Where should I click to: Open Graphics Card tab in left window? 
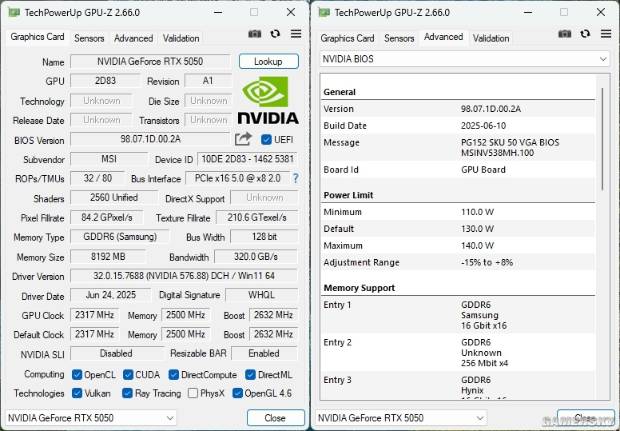[37, 37]
